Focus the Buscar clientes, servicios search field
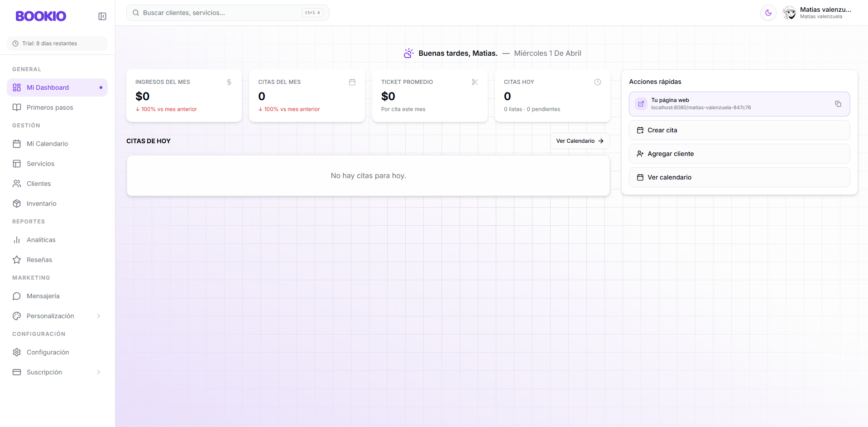The image size is (868, 427). coord(227,13)
